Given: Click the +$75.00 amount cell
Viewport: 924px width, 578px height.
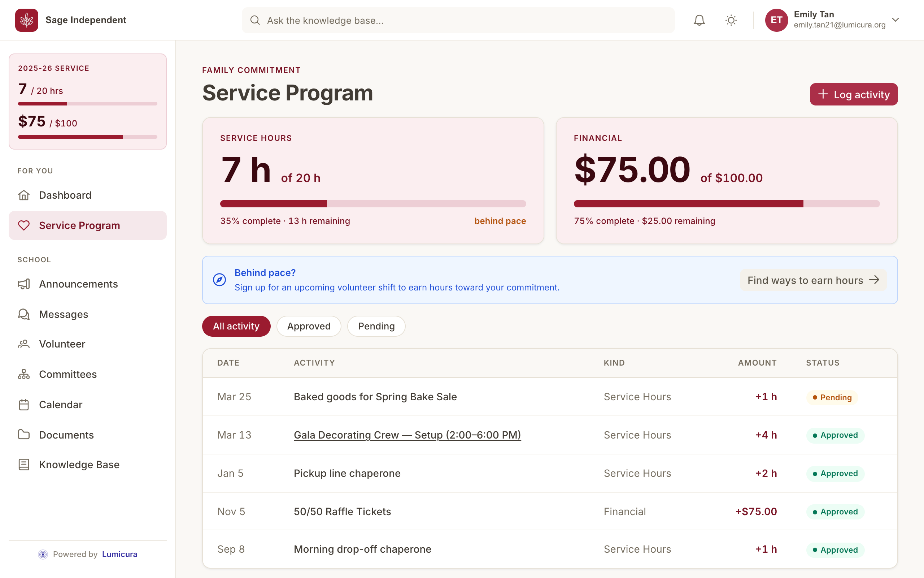Looking at the screenshot, I should click(x=756, y=512).
